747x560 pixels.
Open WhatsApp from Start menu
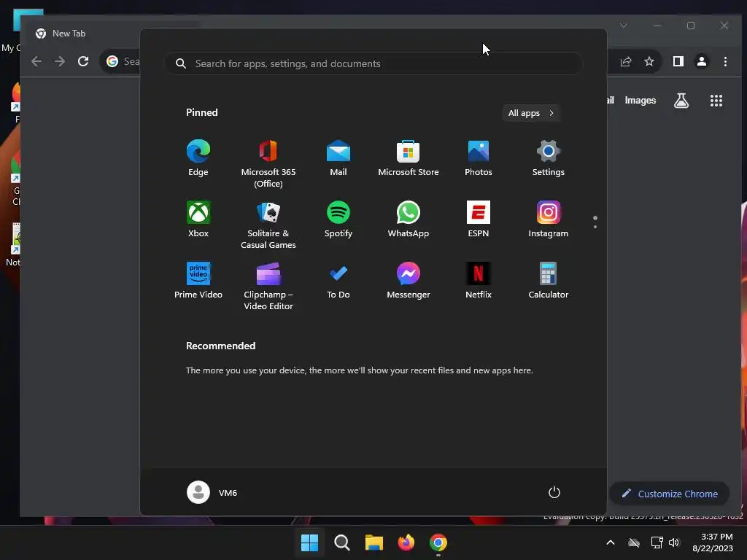[409, 219]
